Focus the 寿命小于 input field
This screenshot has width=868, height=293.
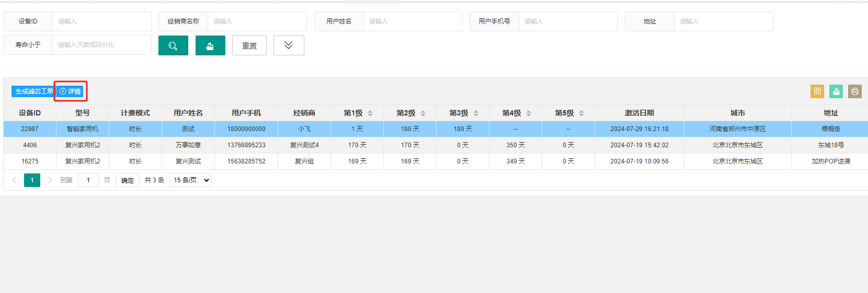[102, 45]
